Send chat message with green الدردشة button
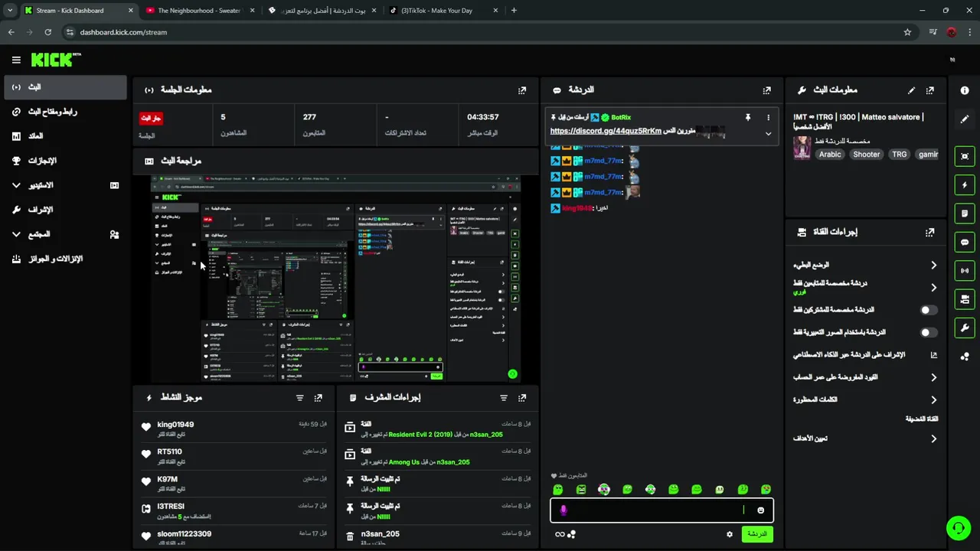The image size is (980, 551). coord(756,534)
